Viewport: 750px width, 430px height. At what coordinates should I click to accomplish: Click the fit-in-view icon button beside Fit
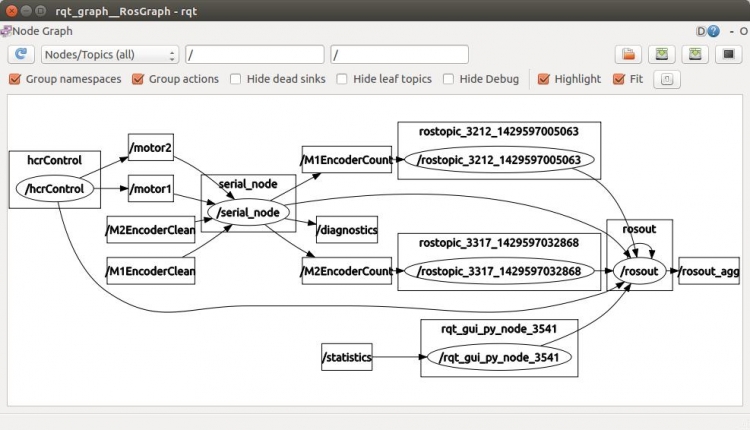click(x=667, y=79)
